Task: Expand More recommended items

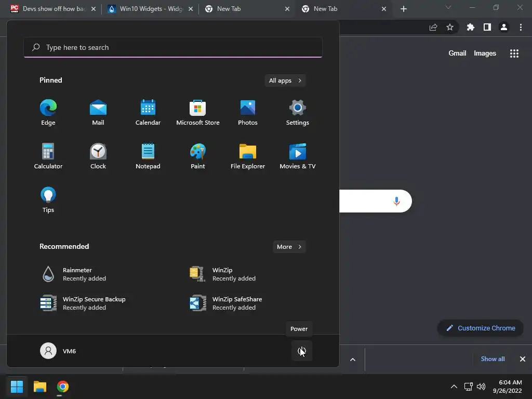Action: point(289,247)
